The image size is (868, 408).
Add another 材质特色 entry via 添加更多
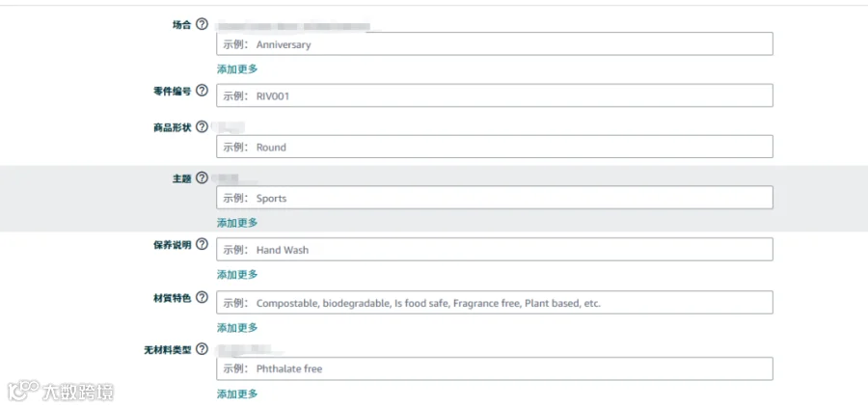[237, 328]
